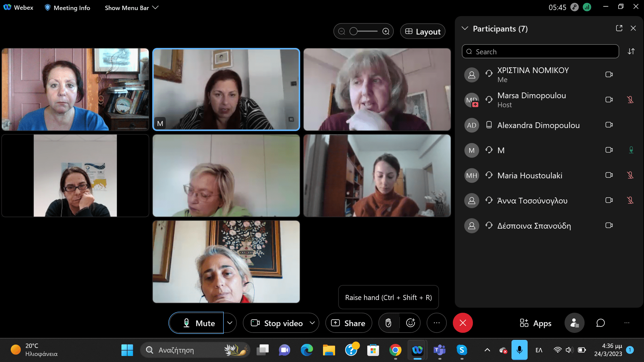Open Microsoft Edge from taskbar

coord(307,350)
